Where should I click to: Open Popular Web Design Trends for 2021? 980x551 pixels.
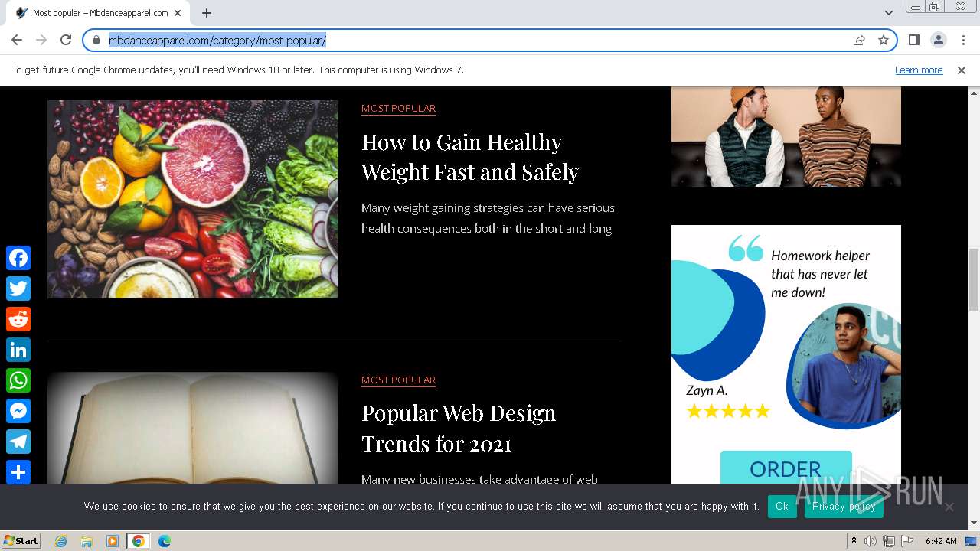click(x=459, y=429)
